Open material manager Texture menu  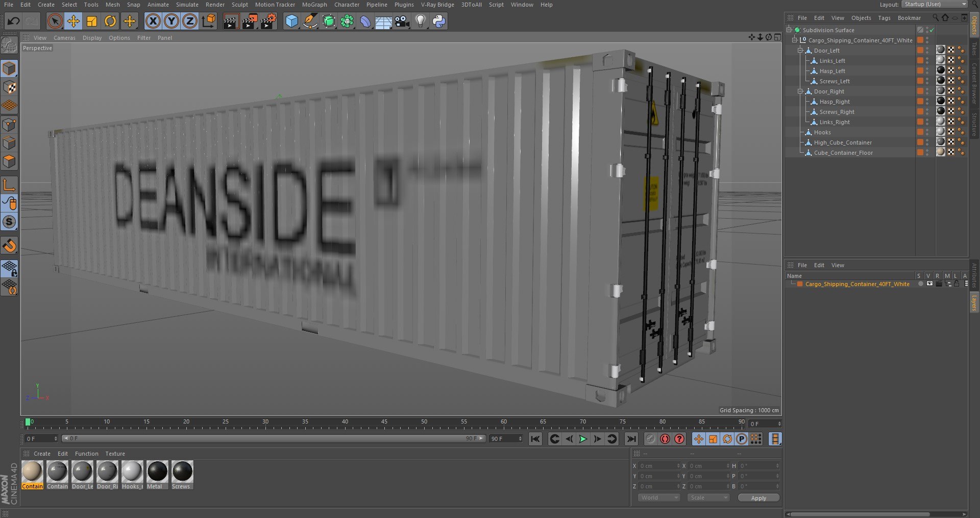[115, 454]
